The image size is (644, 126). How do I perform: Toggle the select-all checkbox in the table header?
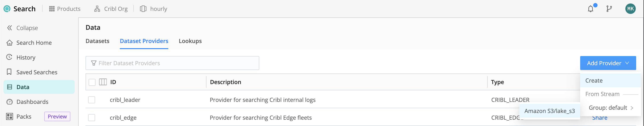(92, 82)
